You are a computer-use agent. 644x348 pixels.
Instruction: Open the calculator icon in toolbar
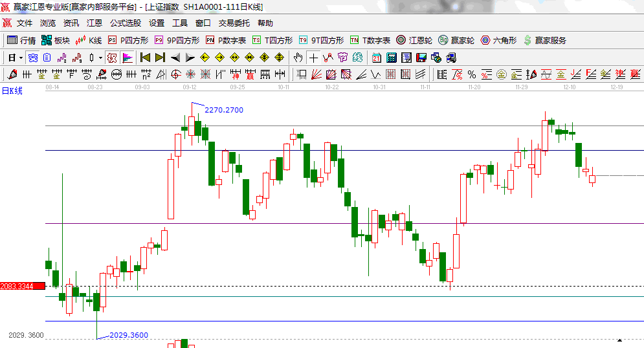tap(391, 58)
